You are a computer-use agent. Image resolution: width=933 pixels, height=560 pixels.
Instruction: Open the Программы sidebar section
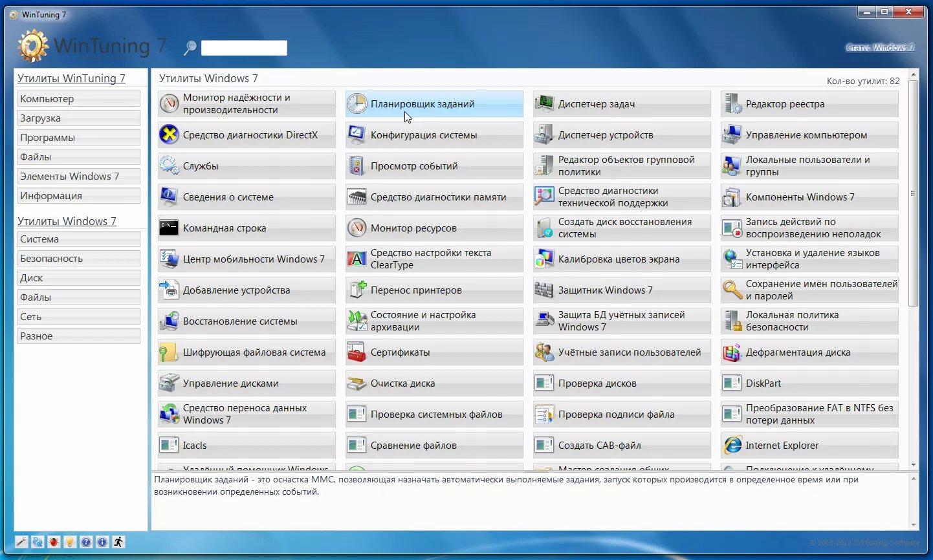tap(79, 138)
